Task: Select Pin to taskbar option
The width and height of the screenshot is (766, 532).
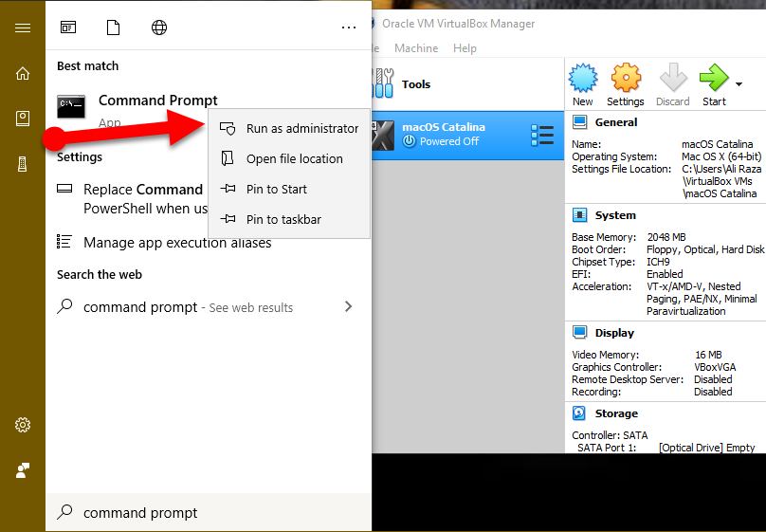Action: click(x=283, y=219)
